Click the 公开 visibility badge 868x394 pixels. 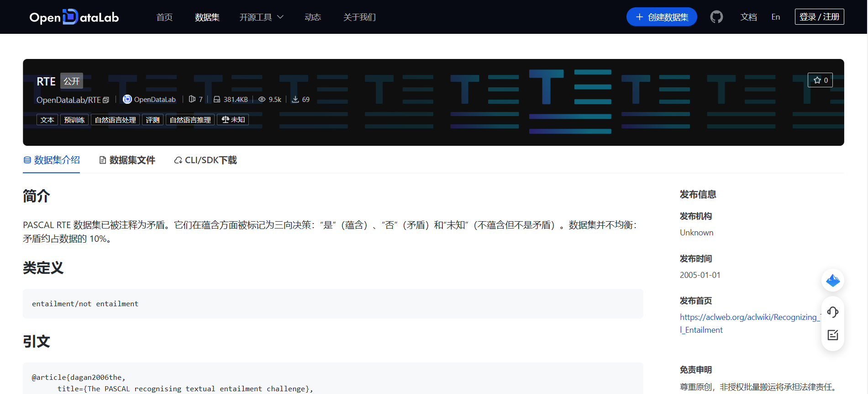pyautogui.click(x=72, y=81)
